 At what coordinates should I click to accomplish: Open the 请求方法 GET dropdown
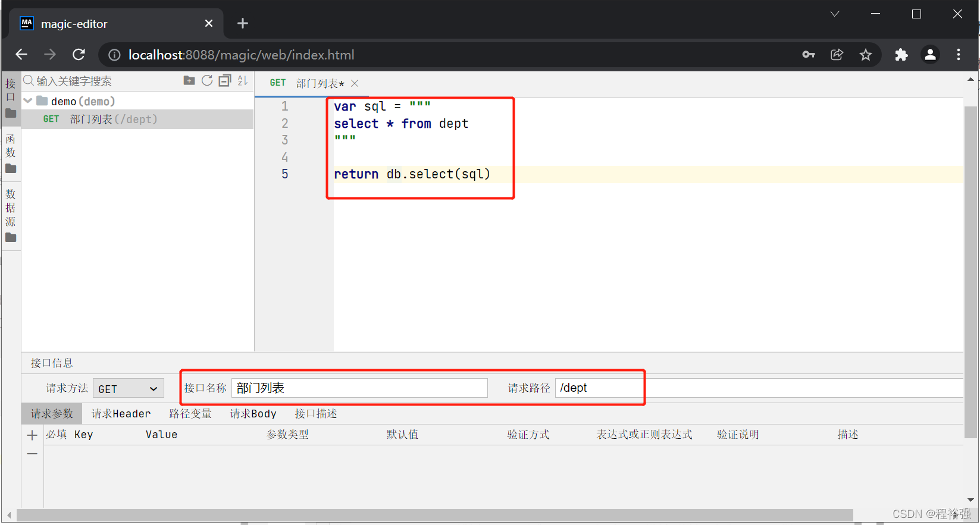pos(129,389)
